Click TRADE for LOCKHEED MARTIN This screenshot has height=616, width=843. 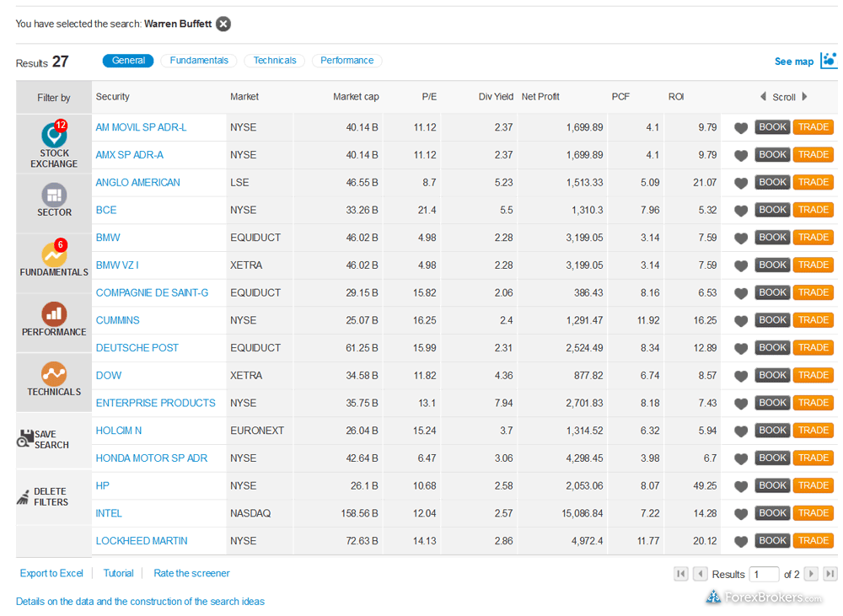[813, 541]
